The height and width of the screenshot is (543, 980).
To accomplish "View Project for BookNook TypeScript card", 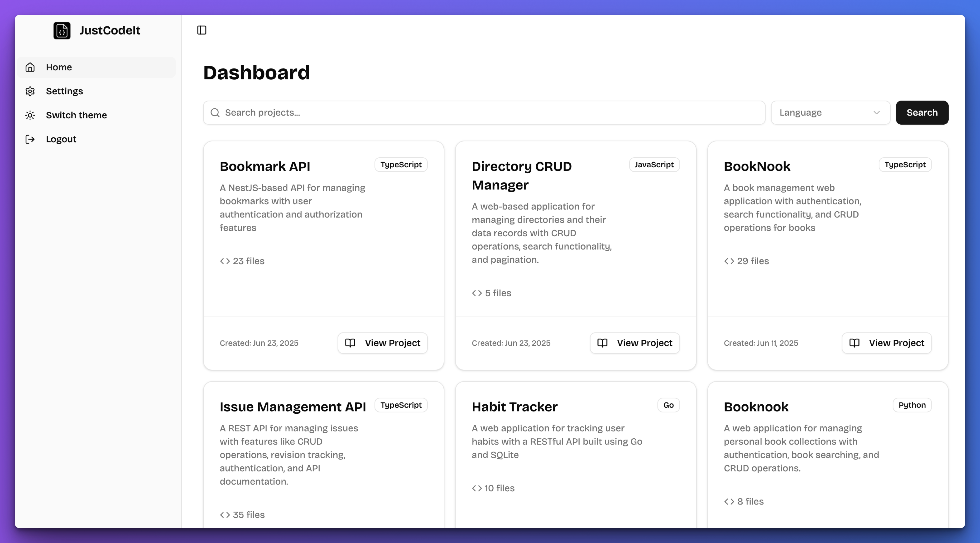I will [886, 343].
